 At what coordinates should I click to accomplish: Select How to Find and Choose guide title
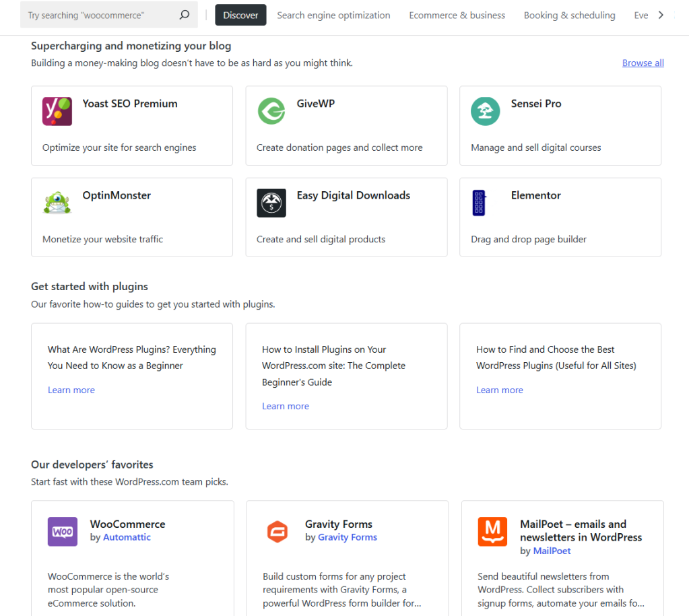click(556, 357)
